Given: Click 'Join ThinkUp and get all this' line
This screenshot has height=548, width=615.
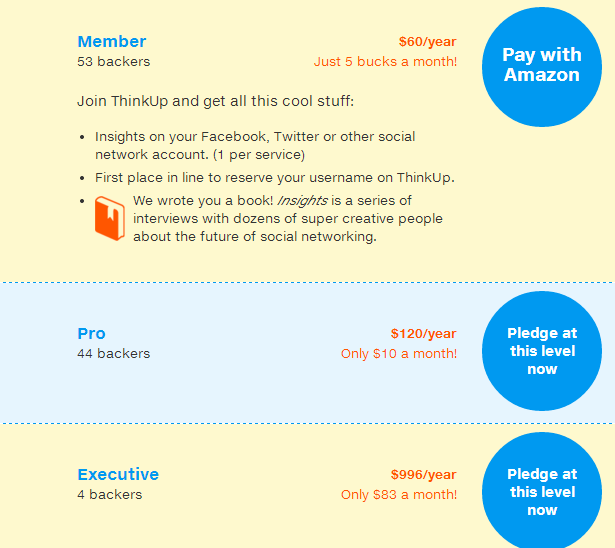Looking at the screenshot, I should coord(216,101).
